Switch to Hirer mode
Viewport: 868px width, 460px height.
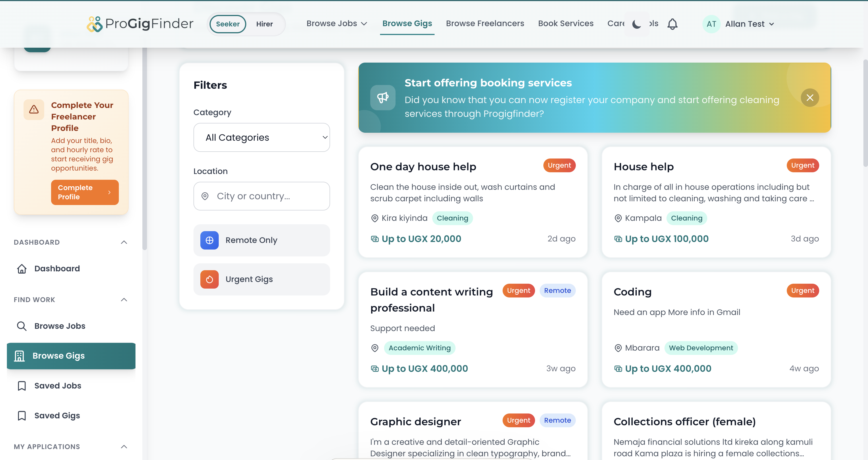pos(264,24)
